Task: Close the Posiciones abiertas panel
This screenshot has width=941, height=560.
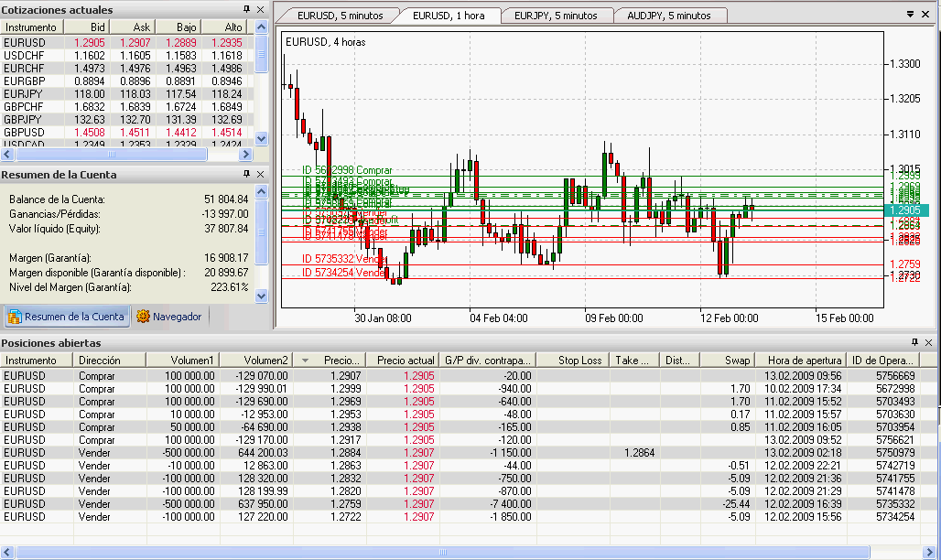Action: tap(931, 342)
